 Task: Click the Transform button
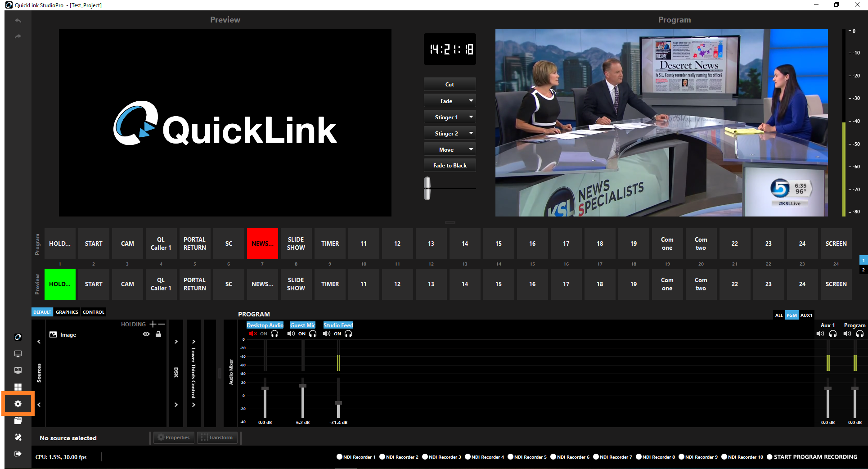tap(217, 437)
